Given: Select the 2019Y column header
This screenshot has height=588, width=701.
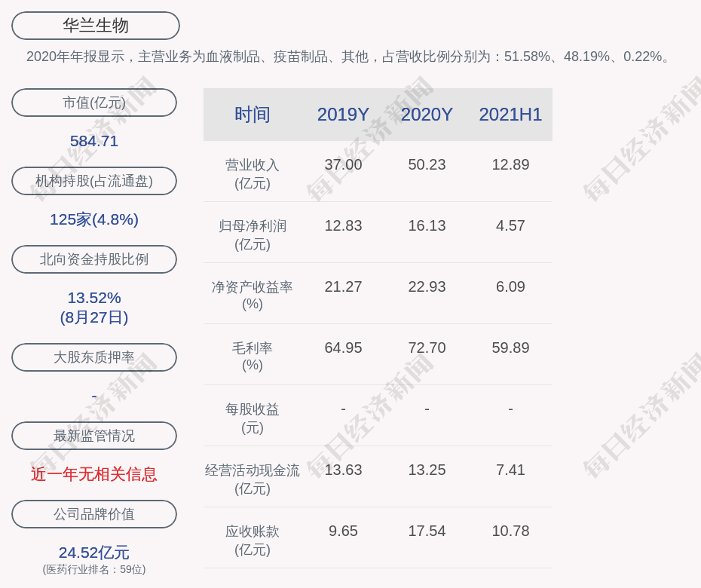Looking at the screenshot, I should 343,115.
